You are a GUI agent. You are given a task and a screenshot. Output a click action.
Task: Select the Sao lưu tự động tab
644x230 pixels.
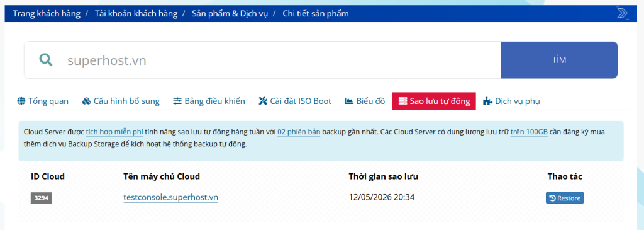point(434,101)
